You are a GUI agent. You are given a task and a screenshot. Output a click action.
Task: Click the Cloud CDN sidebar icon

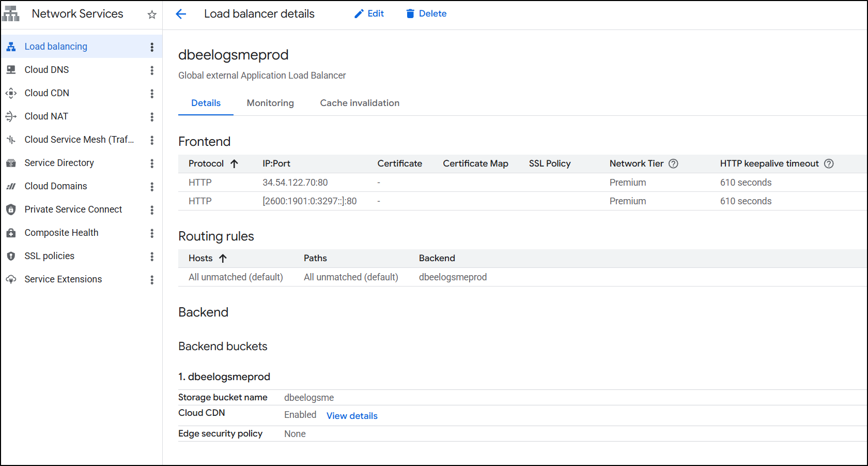(x=11, y=93)
